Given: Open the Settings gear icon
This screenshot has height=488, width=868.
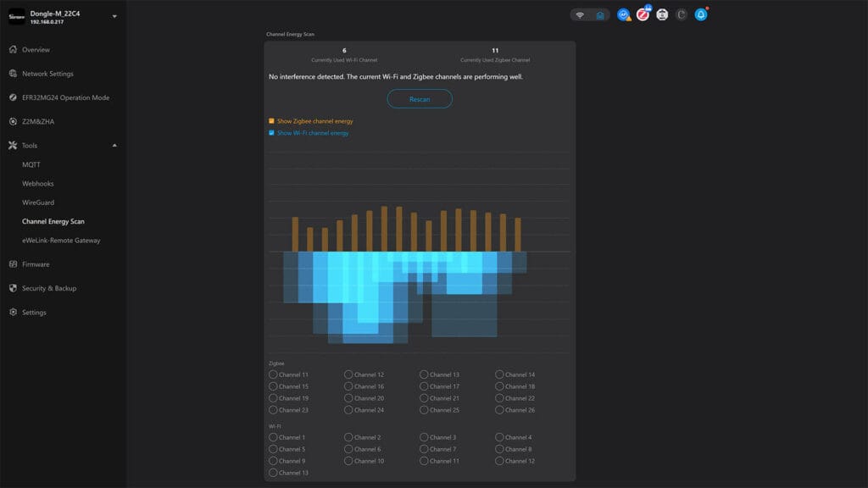Looking at the screenshot, I should [12, 312].
